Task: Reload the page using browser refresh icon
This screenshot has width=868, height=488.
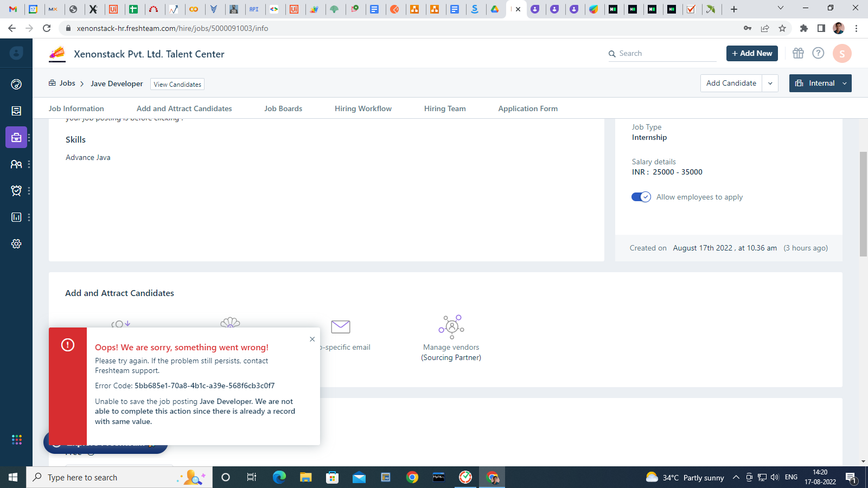Action: (x=47, y=28)
